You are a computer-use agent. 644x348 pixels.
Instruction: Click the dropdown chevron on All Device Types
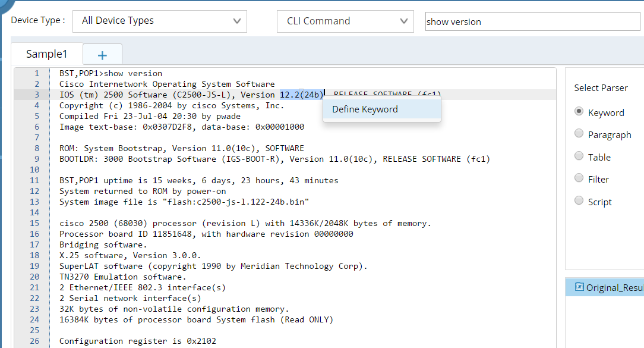point(238,21)
